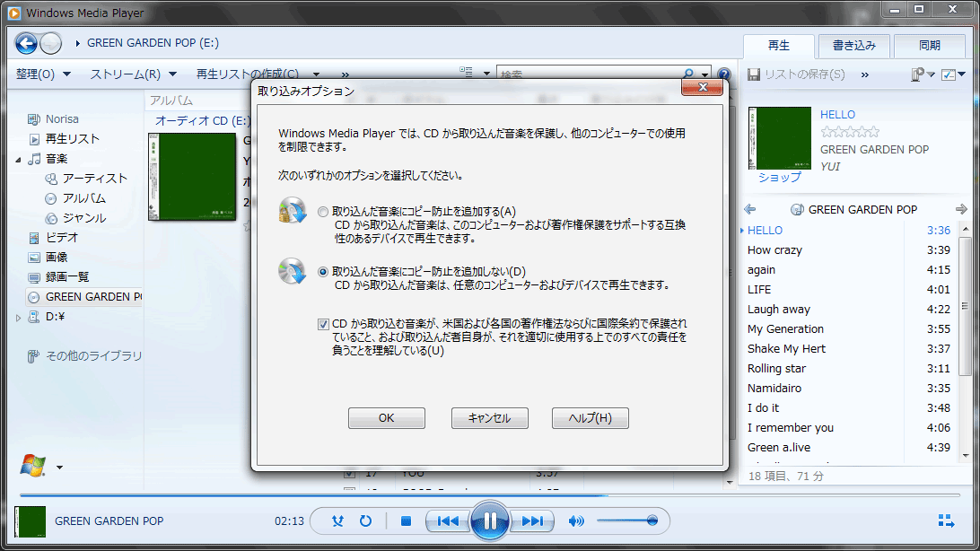Open the 整理(O) menu
Image resolution: width=980 pixels, height=551 pixels.
[43, 74]
